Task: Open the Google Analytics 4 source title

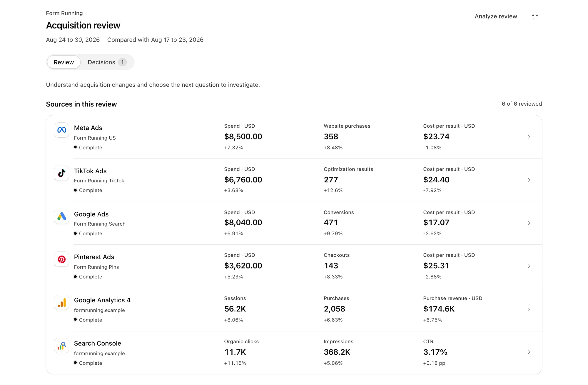Action: 102,300
